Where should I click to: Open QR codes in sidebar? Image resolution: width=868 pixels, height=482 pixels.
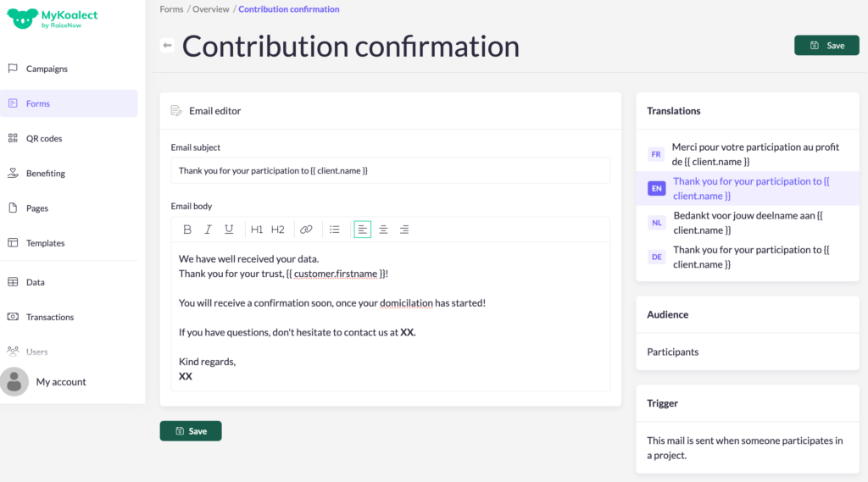pos(44,138)
